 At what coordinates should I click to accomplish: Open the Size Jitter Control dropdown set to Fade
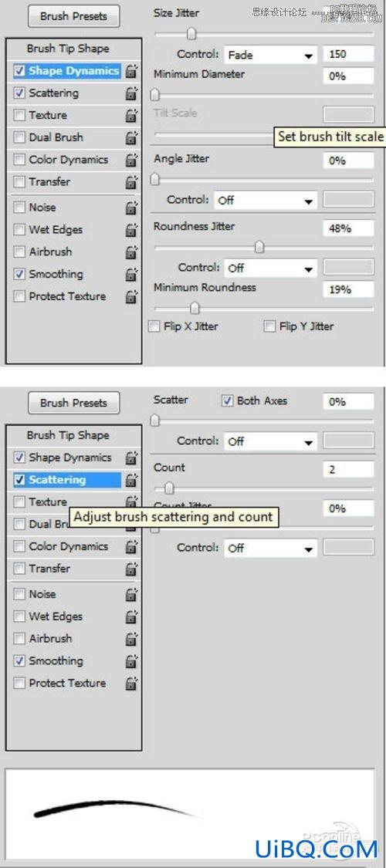coord(270,55)
